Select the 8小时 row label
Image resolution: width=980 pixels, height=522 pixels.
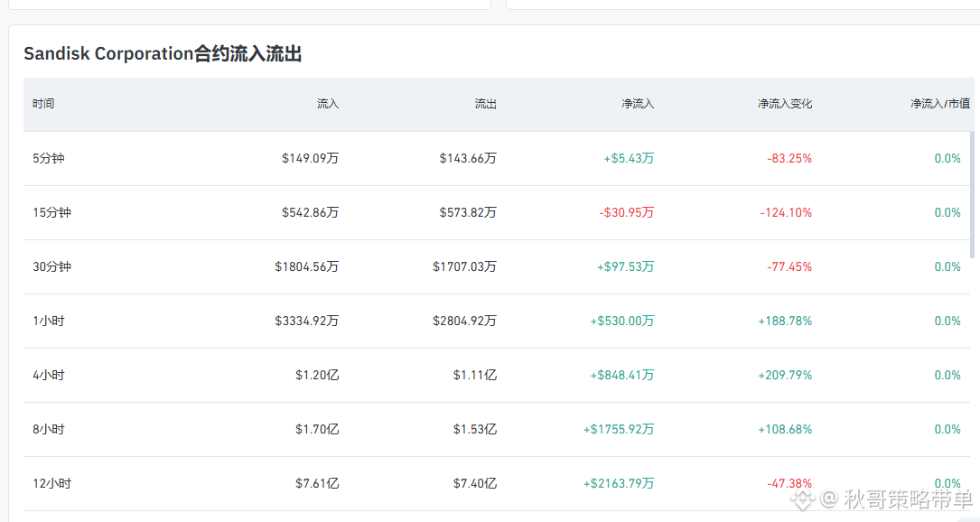[x=49, y=430]
